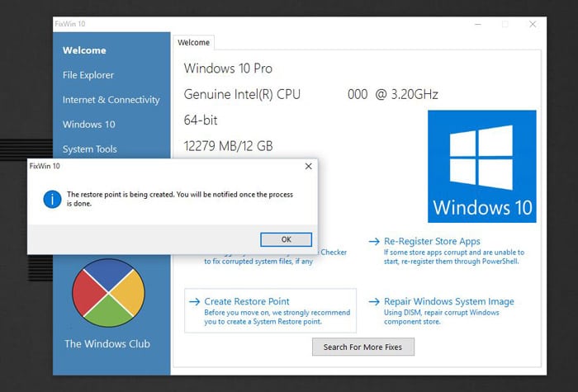The width and height of the screenshot is (578, 392).
Task: Click the blue information icon in dialog
Action: pos(52,200)
